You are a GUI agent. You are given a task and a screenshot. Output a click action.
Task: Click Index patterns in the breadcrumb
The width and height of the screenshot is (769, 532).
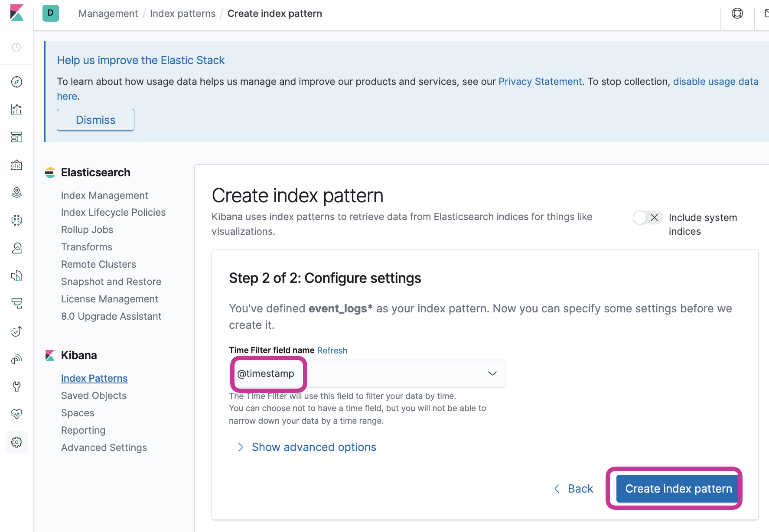point(182,13)
